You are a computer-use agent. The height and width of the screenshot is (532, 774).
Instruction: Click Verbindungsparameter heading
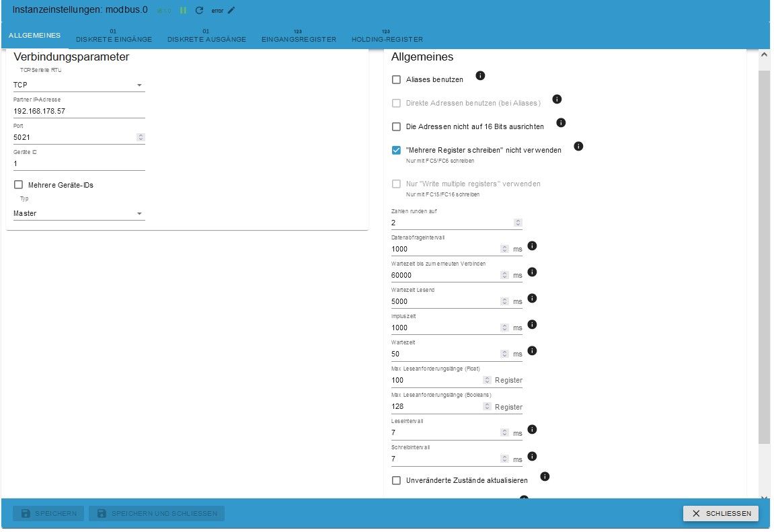tap(71, 56)
